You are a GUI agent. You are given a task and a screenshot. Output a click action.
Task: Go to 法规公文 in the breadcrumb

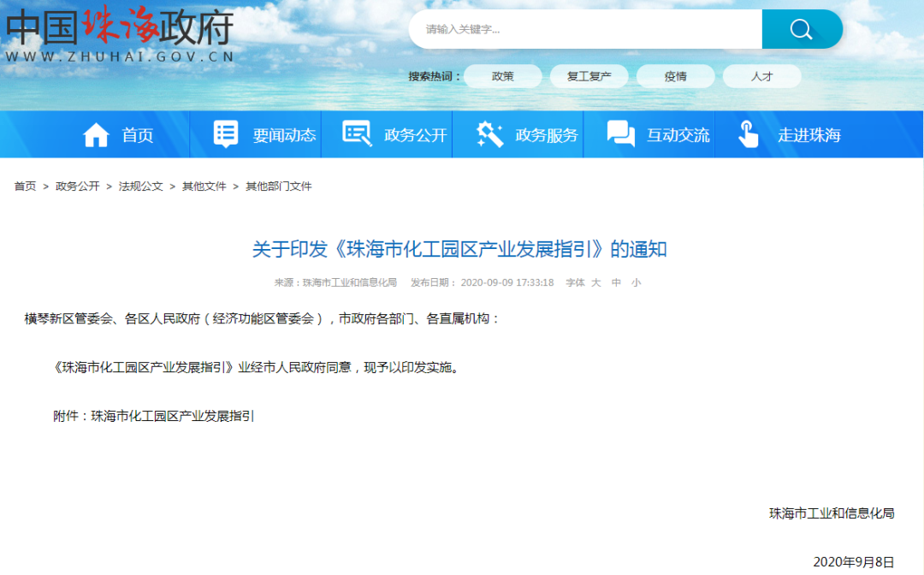coord(141,187)
